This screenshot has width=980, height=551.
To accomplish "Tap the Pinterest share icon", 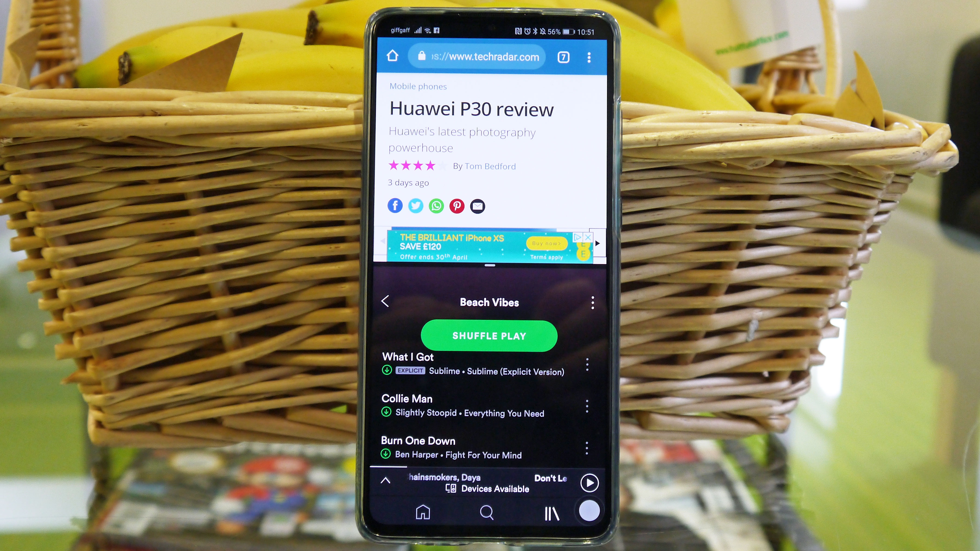I will pyautogui.click(x=457, y=206).
